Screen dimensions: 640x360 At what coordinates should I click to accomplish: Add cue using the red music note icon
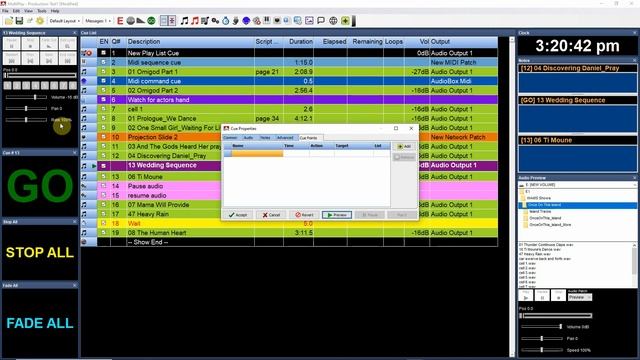[x=195, y=20]
